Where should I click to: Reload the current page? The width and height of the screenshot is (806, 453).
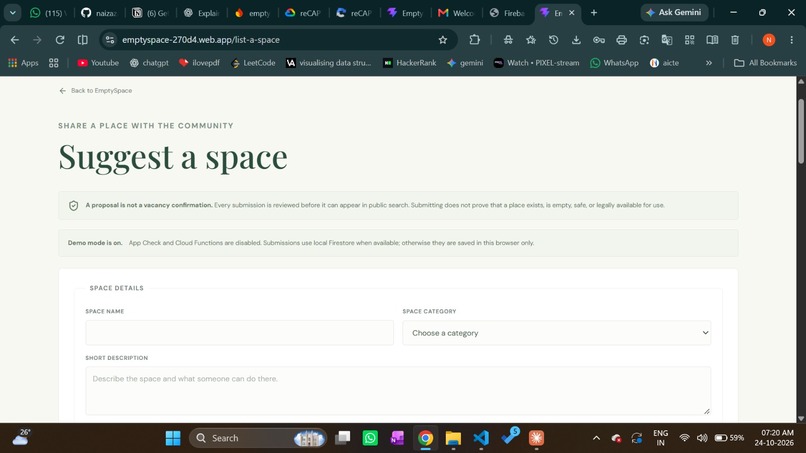(x=60, y=40)
